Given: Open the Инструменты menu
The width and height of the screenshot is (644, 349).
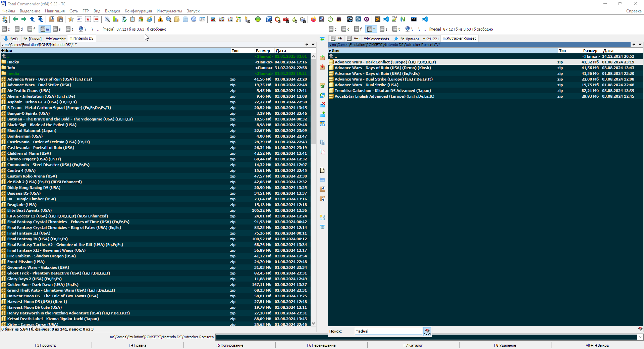Looking at the screenshot, I should pos(169,11).
